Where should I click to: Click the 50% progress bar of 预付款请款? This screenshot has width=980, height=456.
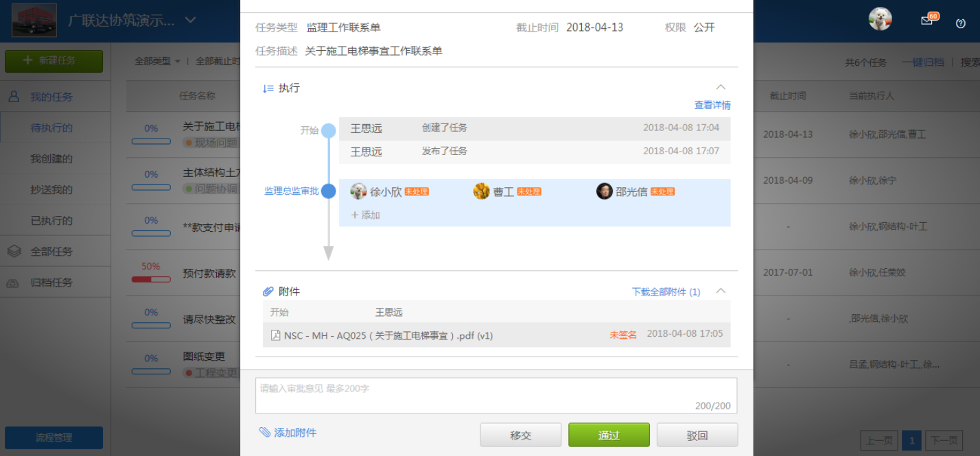(151, 279)
